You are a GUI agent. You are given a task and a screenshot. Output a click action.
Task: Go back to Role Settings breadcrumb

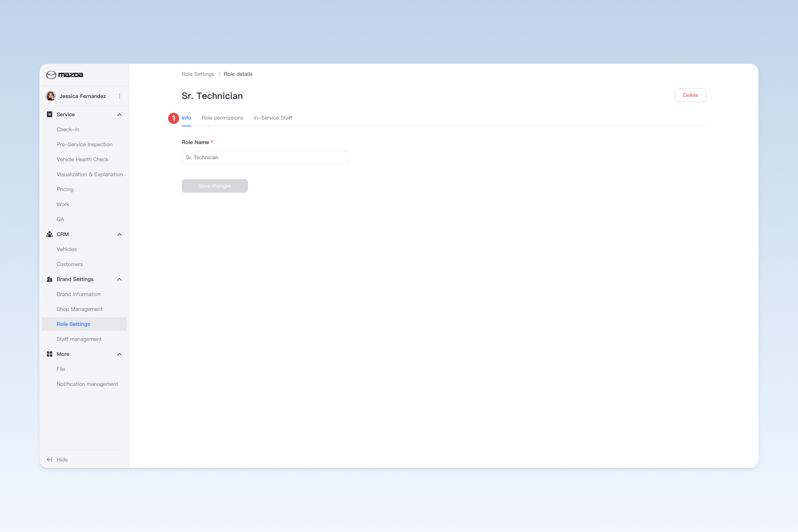(198, 74)
